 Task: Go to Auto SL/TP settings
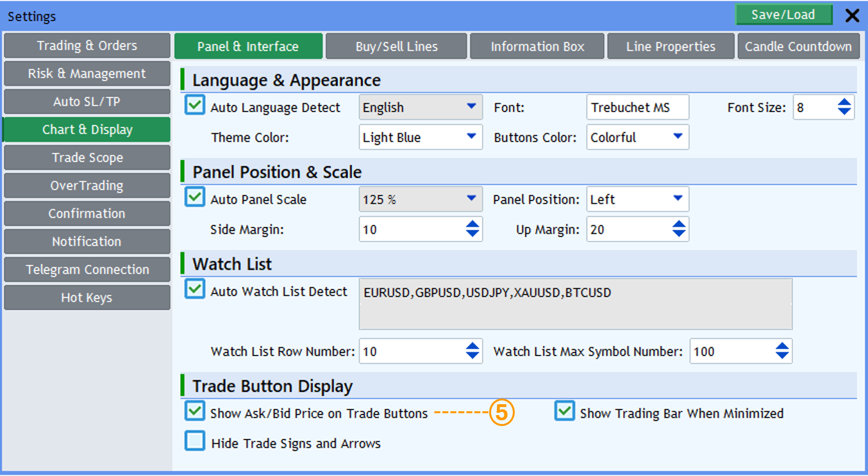(x=87, y=102)
